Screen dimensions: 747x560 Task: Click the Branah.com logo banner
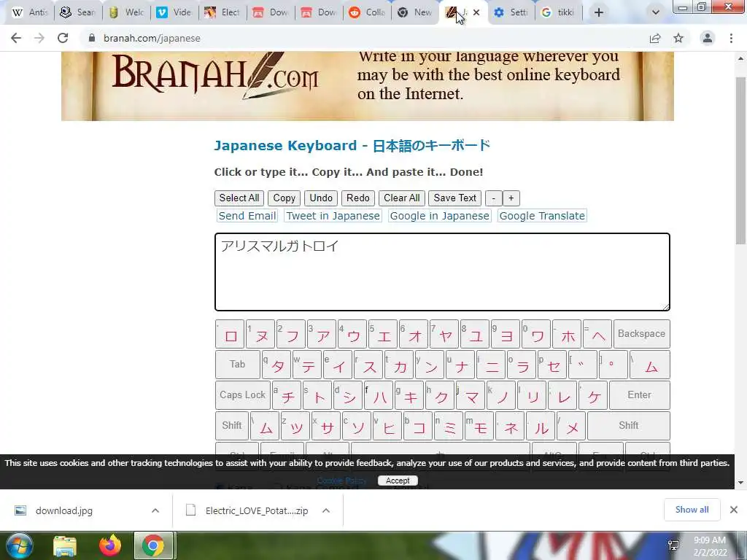(x=368, y=86)
